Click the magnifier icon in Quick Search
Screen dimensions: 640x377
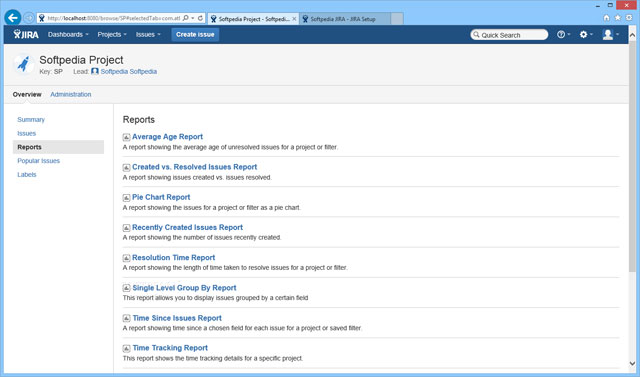pos(476,35)
